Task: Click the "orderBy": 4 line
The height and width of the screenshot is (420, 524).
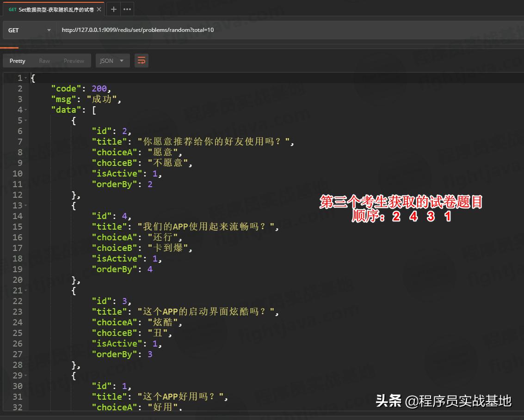Action: click(x=122, y=269)
